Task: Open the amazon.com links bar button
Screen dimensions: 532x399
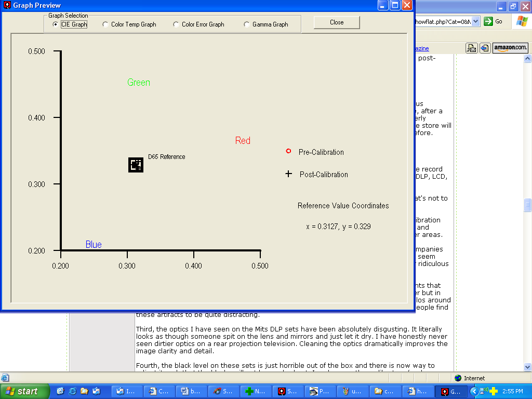Action: coord(510,48)
